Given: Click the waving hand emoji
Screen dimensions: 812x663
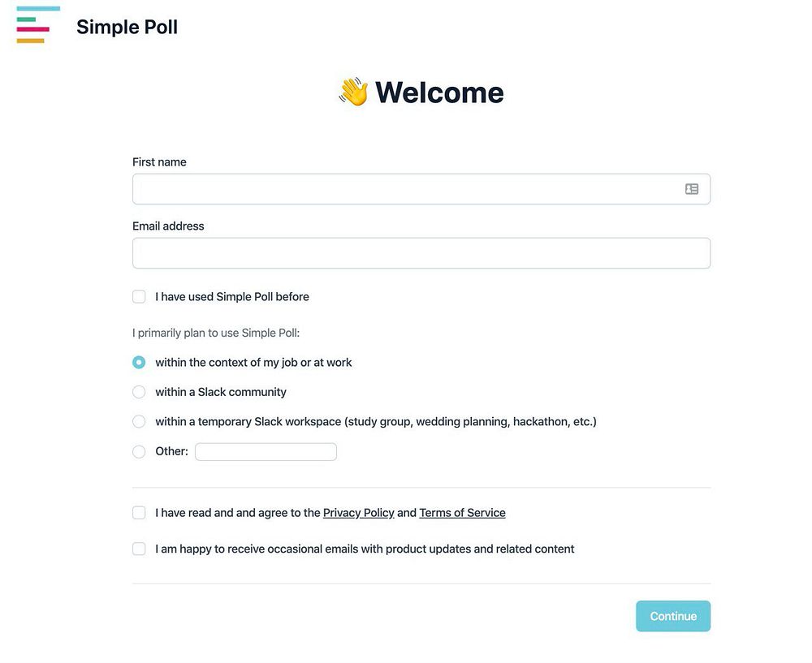Looking at the screenshot, I should [354, 93].
